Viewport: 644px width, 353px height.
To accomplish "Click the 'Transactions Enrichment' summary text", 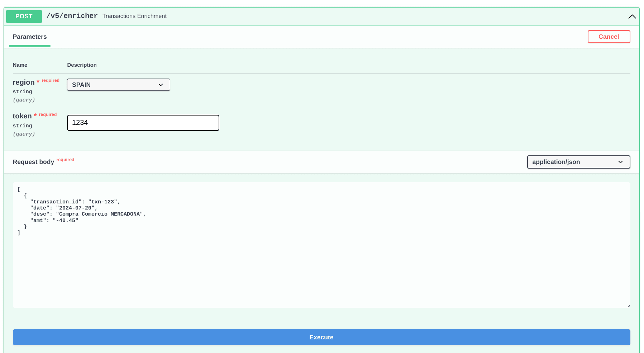I will pos(134,16).
